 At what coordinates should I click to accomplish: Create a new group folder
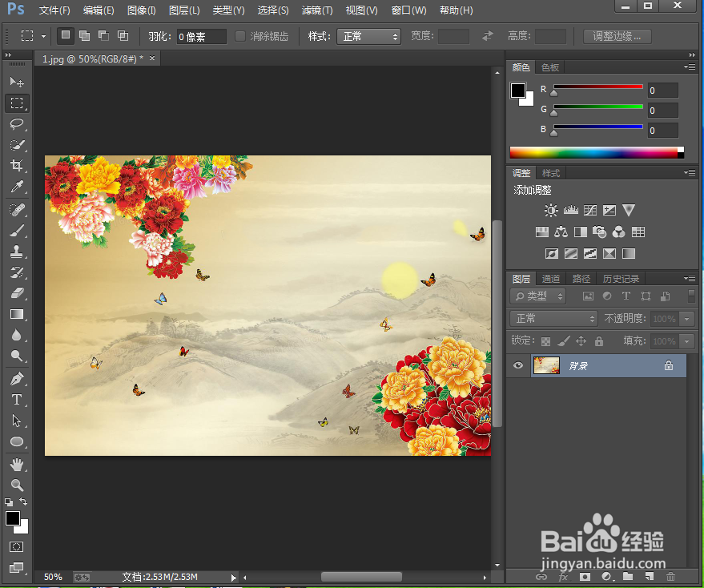tap(628, 576)
